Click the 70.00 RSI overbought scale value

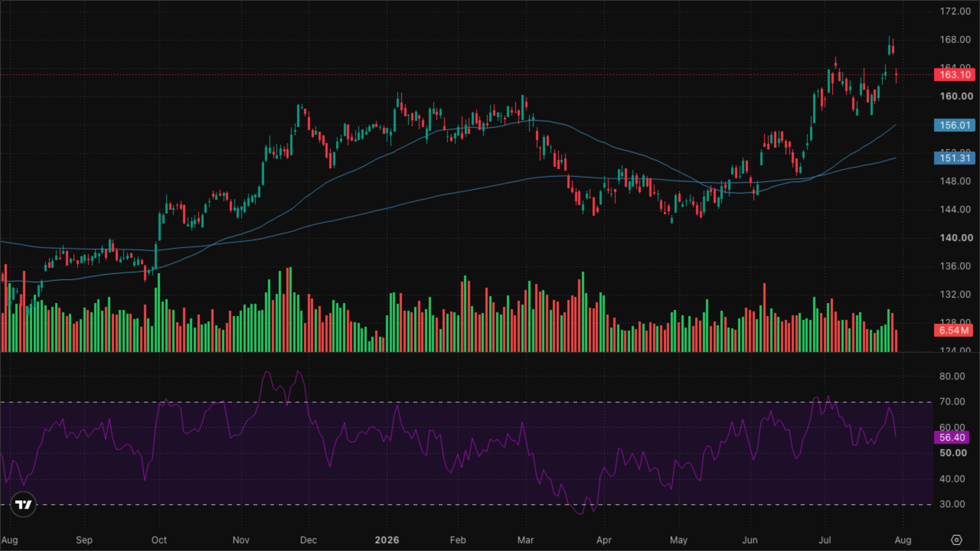(x=952, y=401)
